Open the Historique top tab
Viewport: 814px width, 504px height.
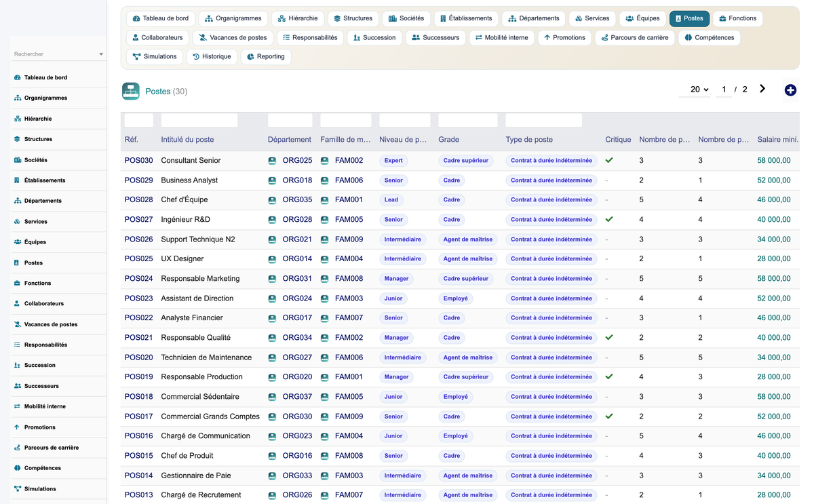212,56
